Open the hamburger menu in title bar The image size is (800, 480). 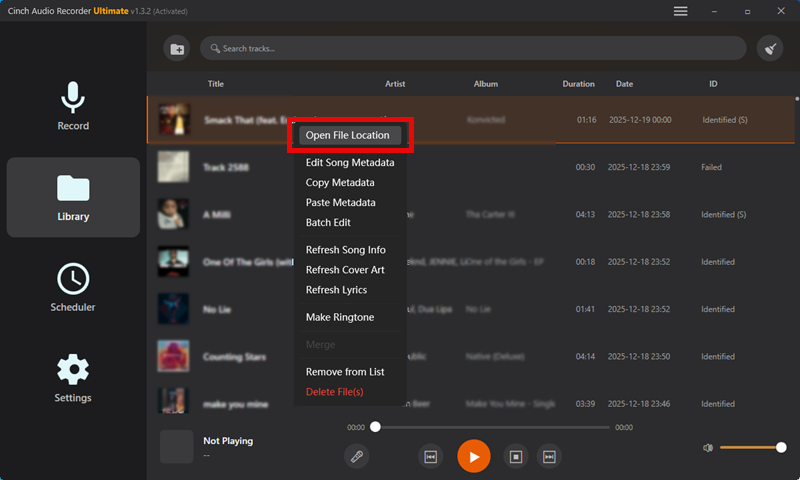pyautogui.click(x=681, y=11)
